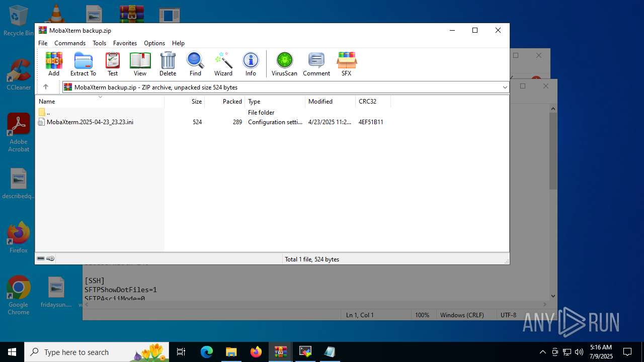The width and height of the screenshot is (644, 362).
Task: Click the Extract To toolbar icon
Action: (x=83, y=64)
